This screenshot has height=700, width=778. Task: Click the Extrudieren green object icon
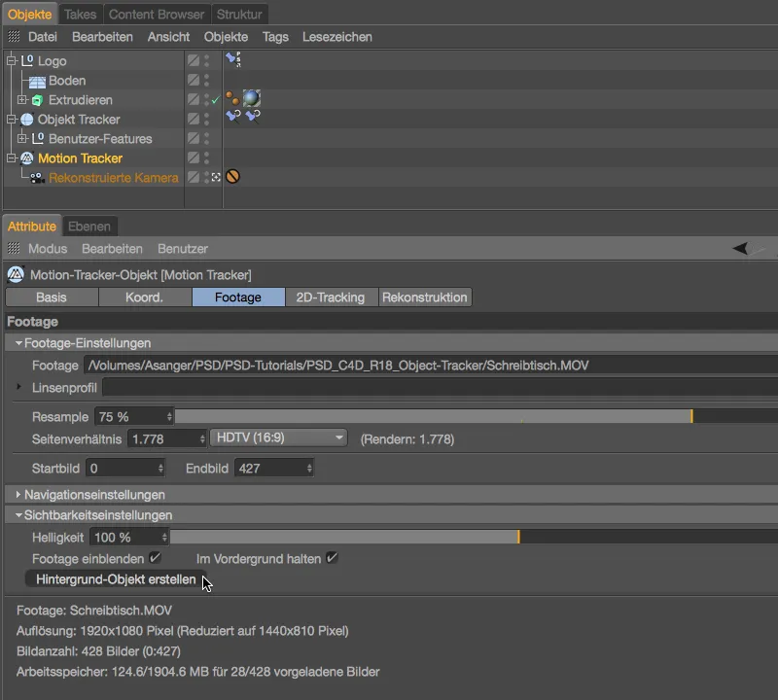37,100
